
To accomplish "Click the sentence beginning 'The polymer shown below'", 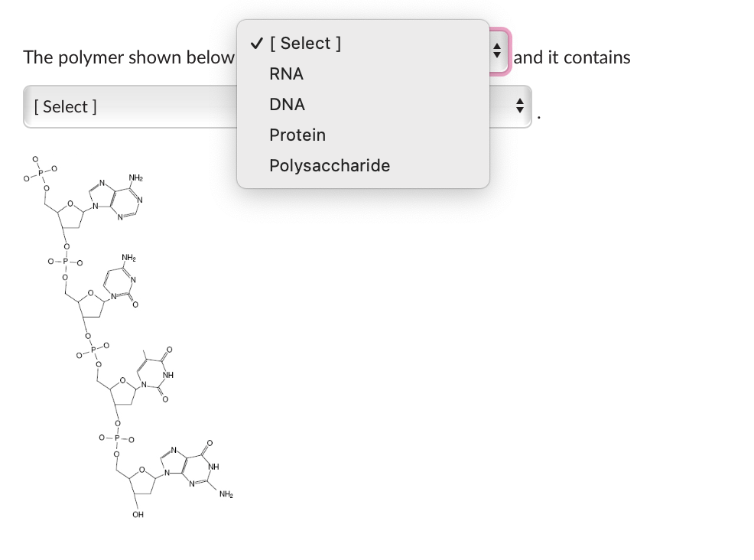I will [x=128, y=57].
